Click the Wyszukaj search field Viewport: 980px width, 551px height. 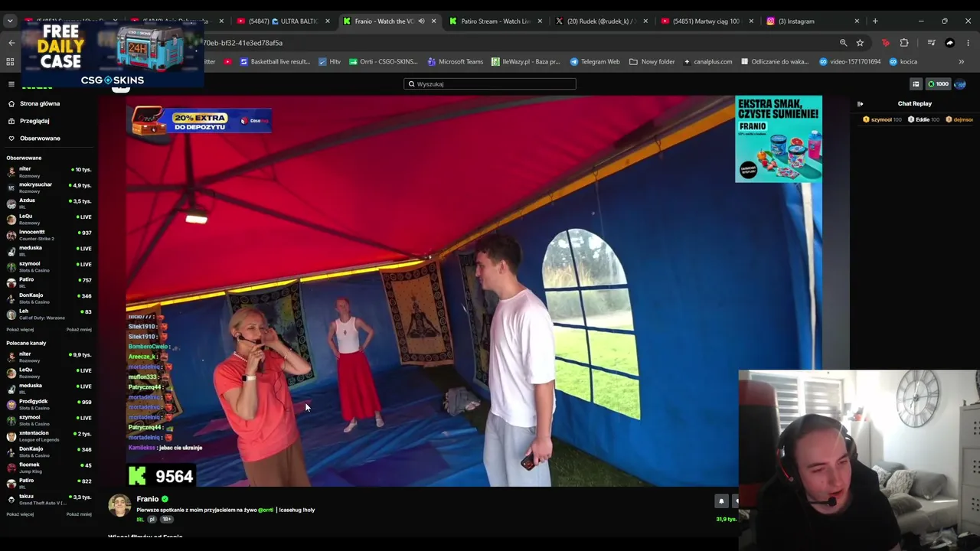click(x=490, y=84)
